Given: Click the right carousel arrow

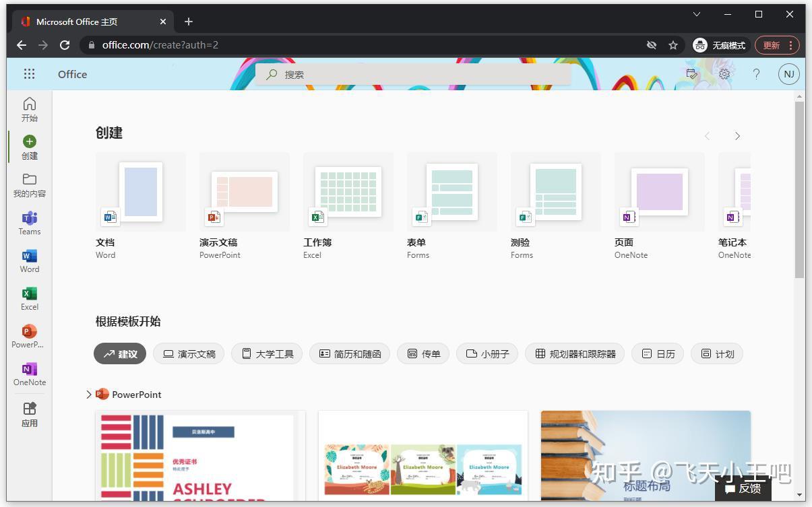Looking at the screenshot, I should 737,136.
